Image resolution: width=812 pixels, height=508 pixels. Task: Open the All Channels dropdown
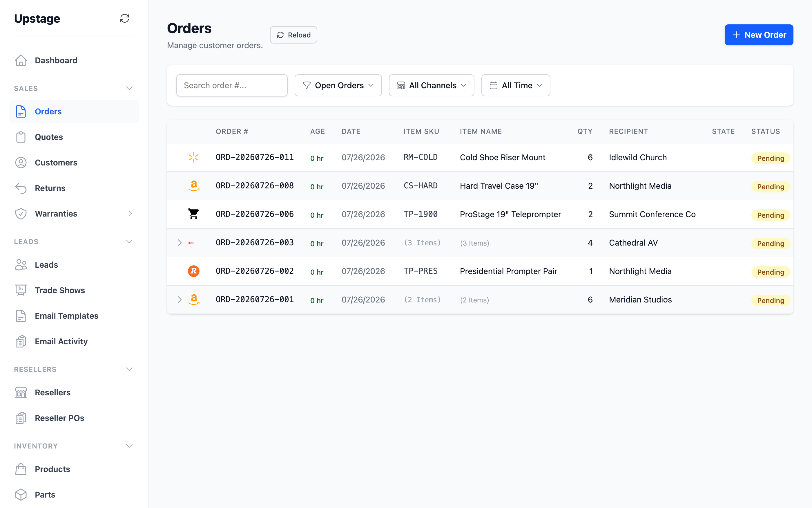coord(432,85)
